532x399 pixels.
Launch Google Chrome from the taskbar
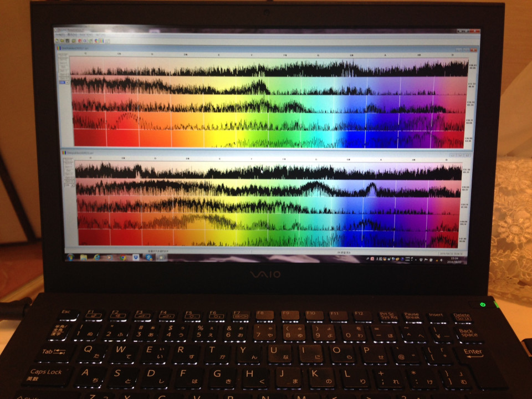(x=123, y=258)
